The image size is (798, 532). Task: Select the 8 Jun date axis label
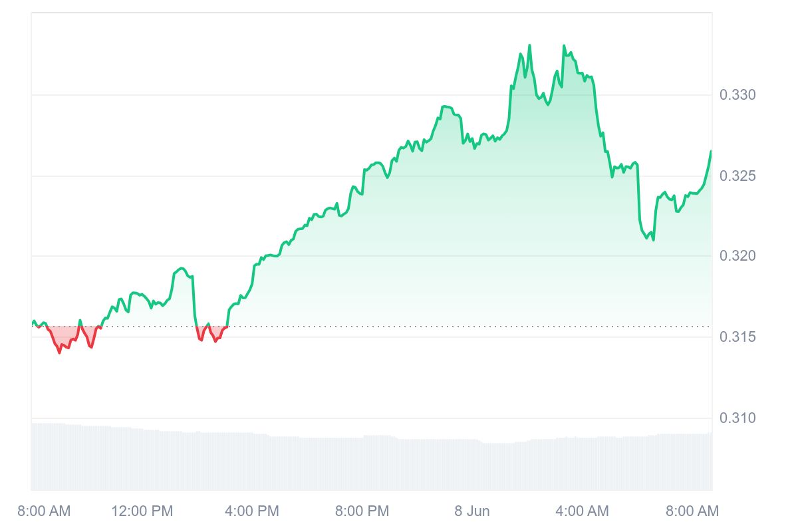tap(471, 511)
